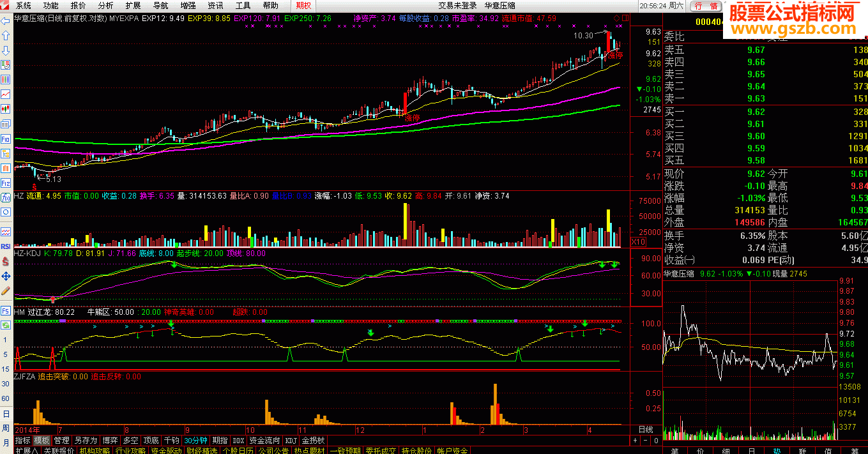The image size is (868, 454).
Task: Open the 行业攻略 bottom tab
Action: [130, 450]
